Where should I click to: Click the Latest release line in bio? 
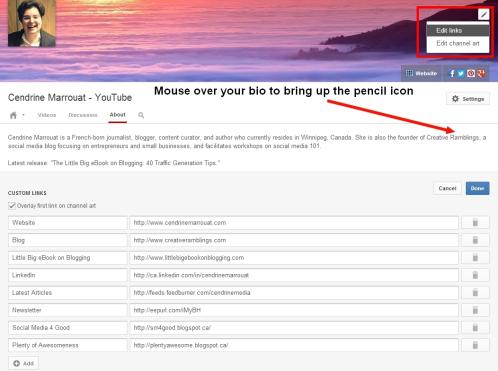tap(114, 163)
